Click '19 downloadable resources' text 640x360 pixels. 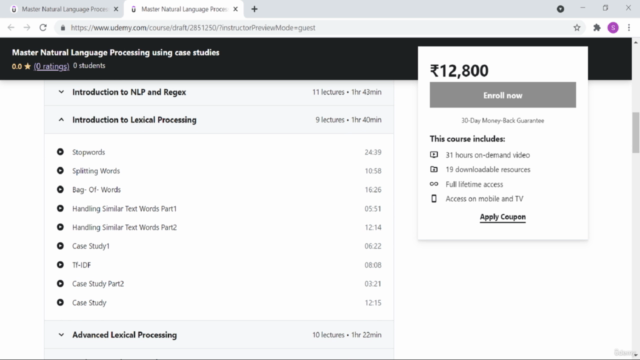tap(488, 169)
